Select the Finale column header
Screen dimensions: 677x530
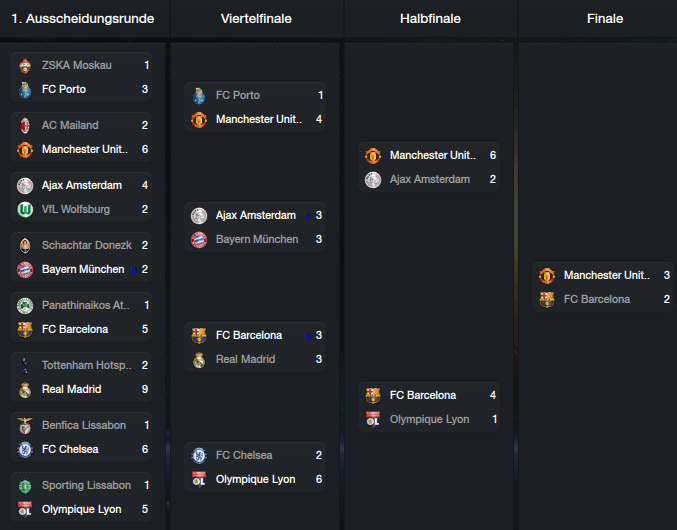pyautogui.click(x=605, y=19)
